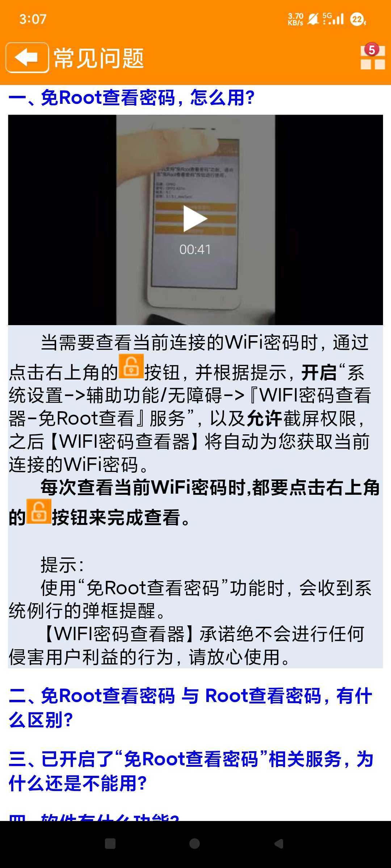Viewport: 391px width, 868px height.
Task: Play the 00:41 tutorial video
Action: (x=195, y=218)
